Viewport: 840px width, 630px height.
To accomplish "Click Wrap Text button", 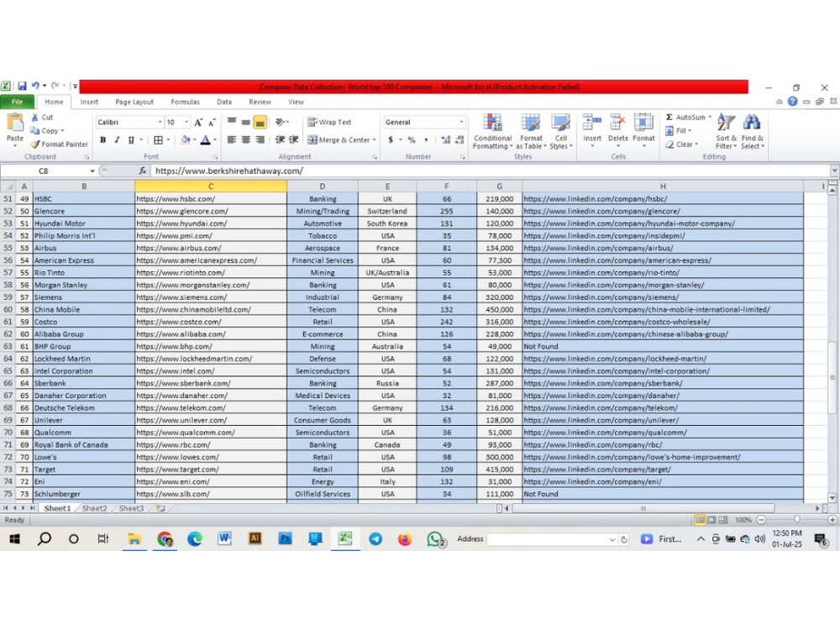I will 329,122.
